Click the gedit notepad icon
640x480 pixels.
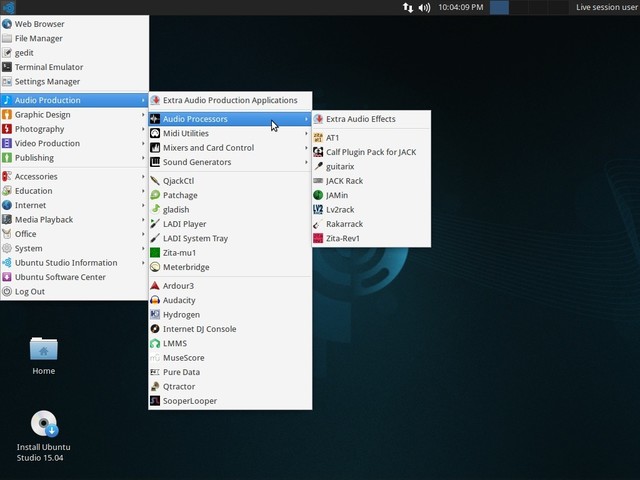tap(7, 53)
